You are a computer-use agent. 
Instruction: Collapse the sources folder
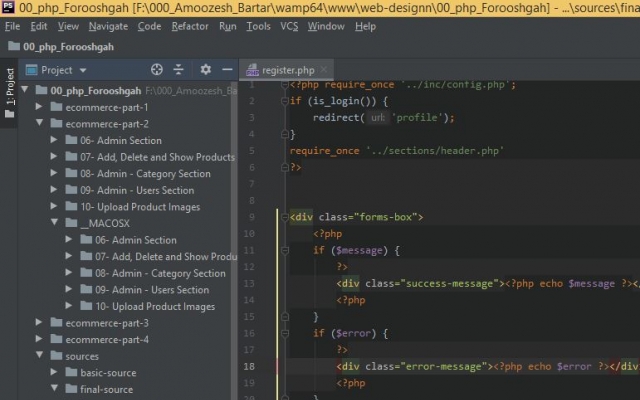point(40,355)
